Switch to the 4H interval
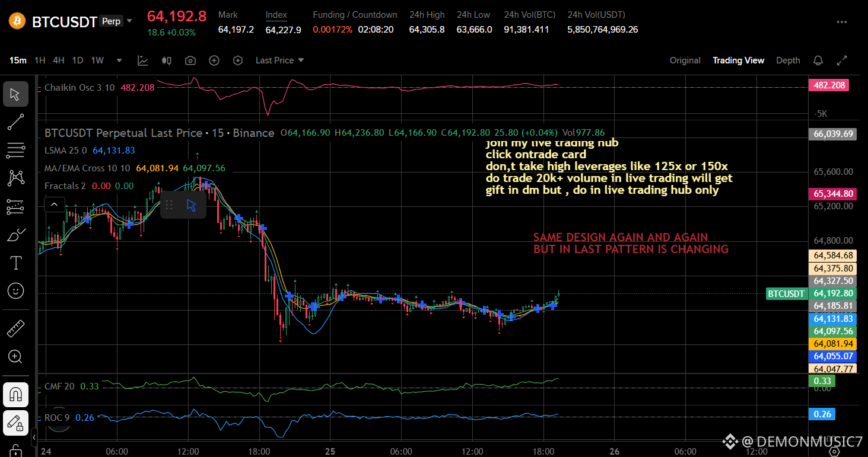Viewport: 868px width, 457px height. coord(59,60)
